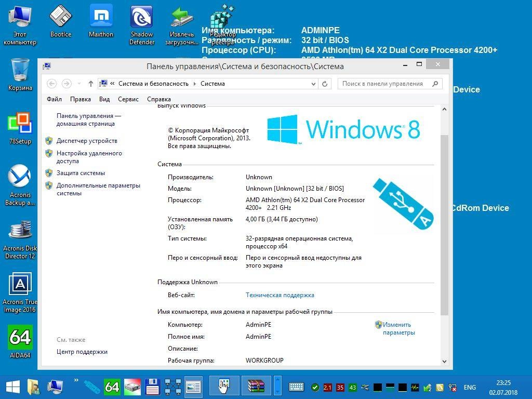Select the 'Извлечь загрузочн...' desktop icon
The width and height of the screenshot is (532, 399).
182,25
